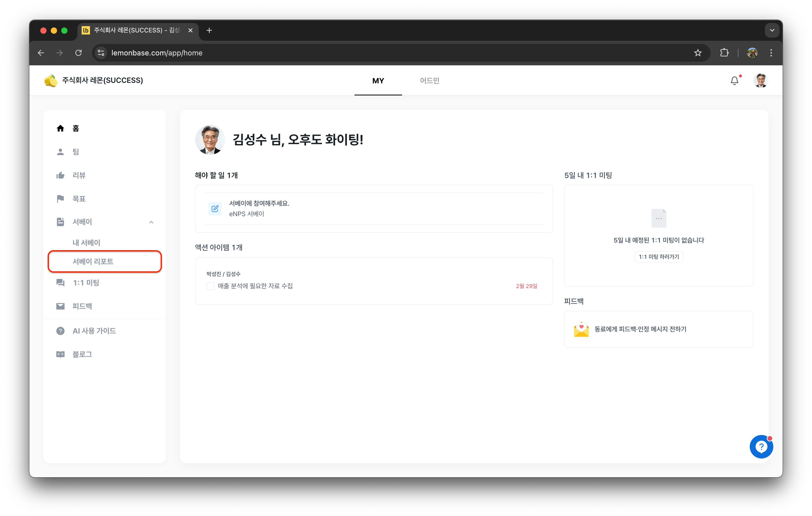
Task: Click 액션 아이템 1개 heading
Action: [x=218, y=247]
